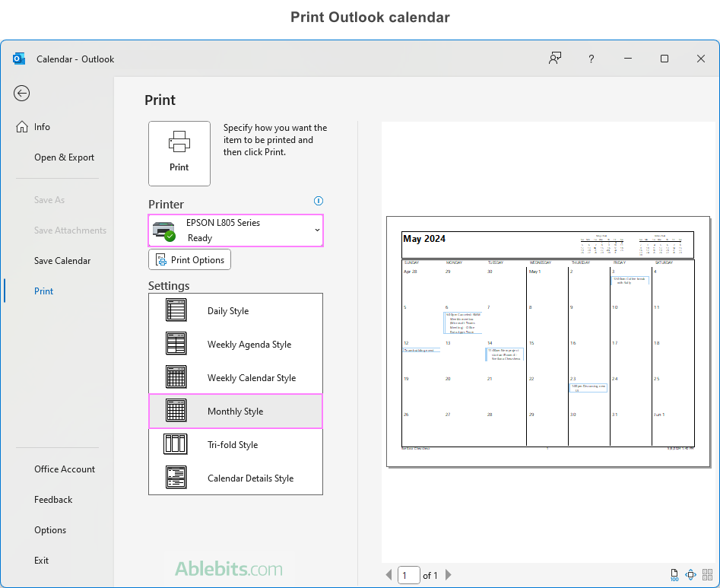The image size is (720, 588).
Task: Go to next preview page arrow
Action: 449,574
